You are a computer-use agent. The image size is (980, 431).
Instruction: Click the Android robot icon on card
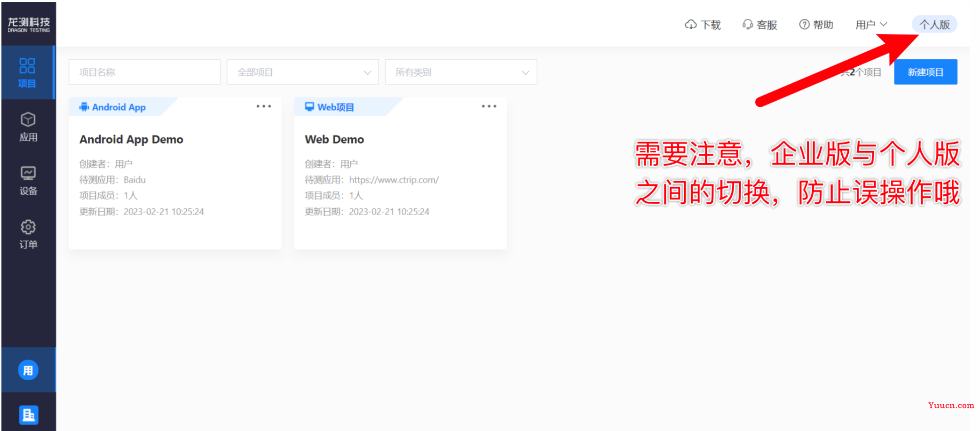pyautogui.click(x=84, y=107)
